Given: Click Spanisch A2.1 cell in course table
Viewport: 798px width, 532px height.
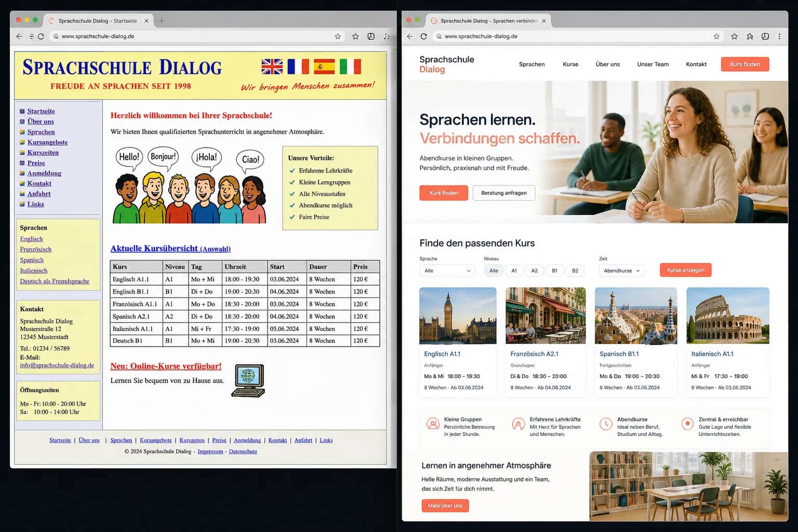Looking at the screenshot, I should (137, 316).
